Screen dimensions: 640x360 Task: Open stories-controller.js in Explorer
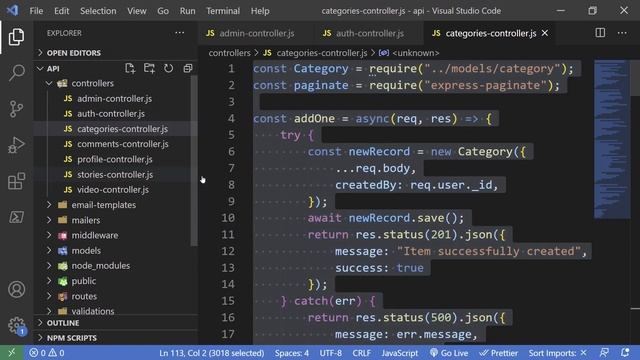point(116,174)
